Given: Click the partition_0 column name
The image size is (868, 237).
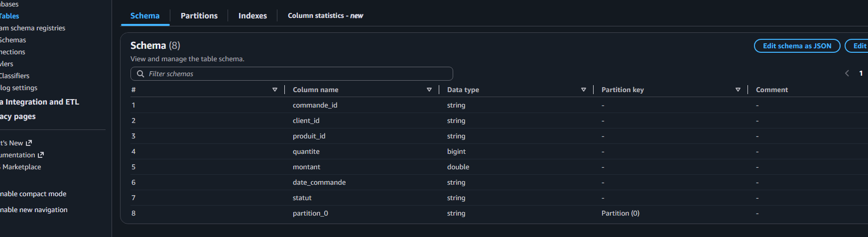Looking at the screenshot, I should [310, 213].
